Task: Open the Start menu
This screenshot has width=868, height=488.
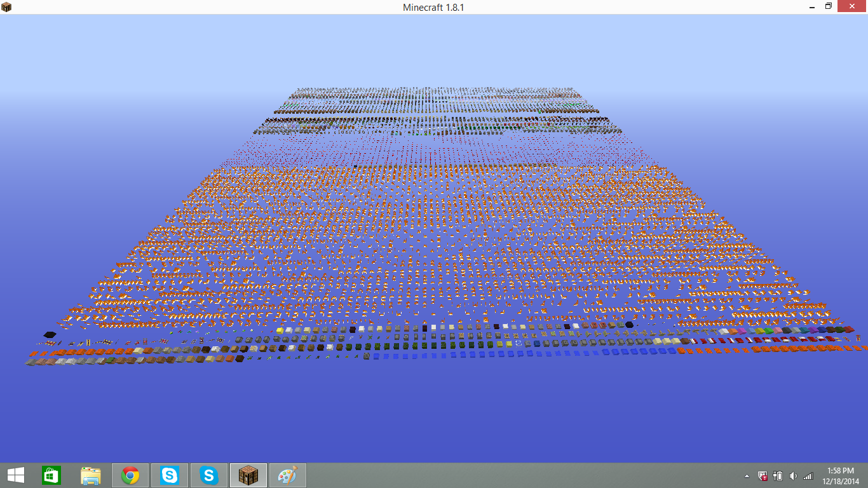Action: pyautogui.click(x=15, y=475)
